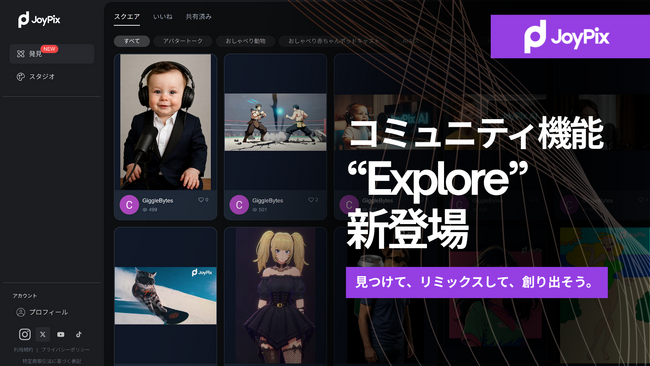Click the JoyPix logo in the sidebar
The width and height of the screenshot is (650, 366).
point(39,19)
